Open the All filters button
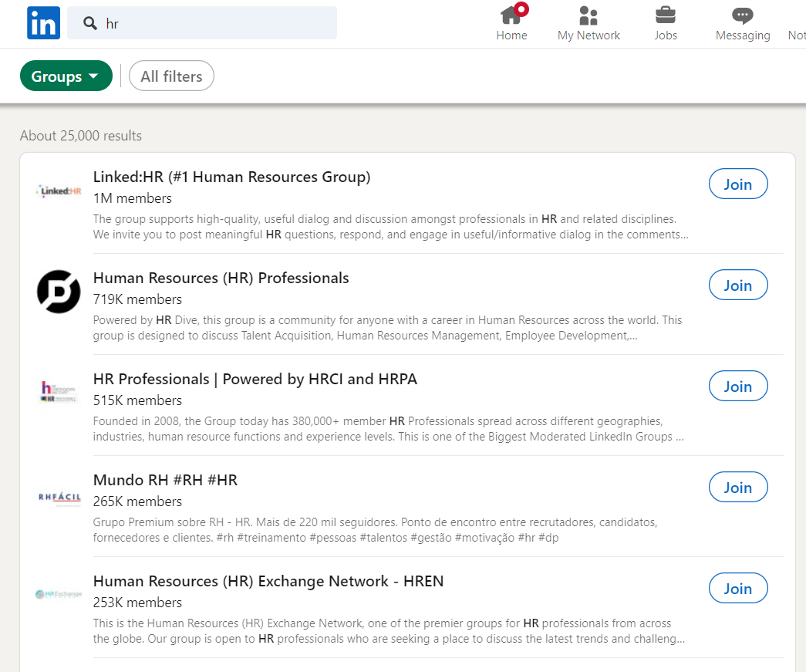Viewport: 806px width, 672px height. click(x=171, y=76)
